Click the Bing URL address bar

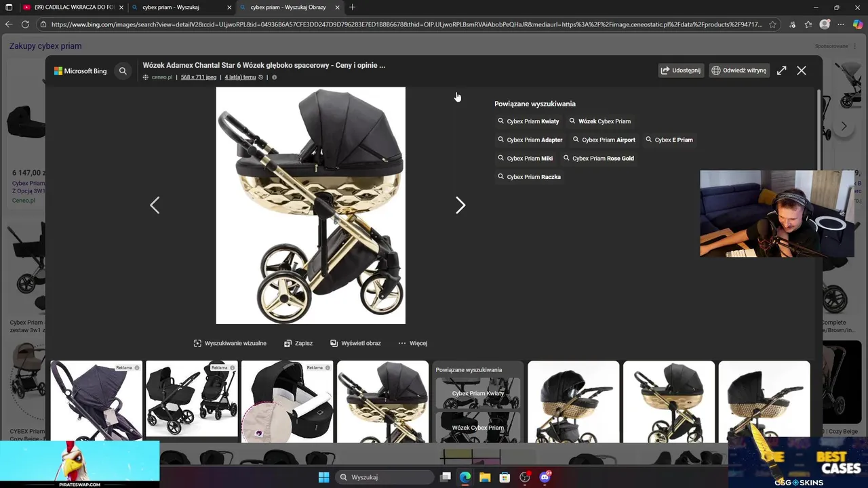point(407,24)
